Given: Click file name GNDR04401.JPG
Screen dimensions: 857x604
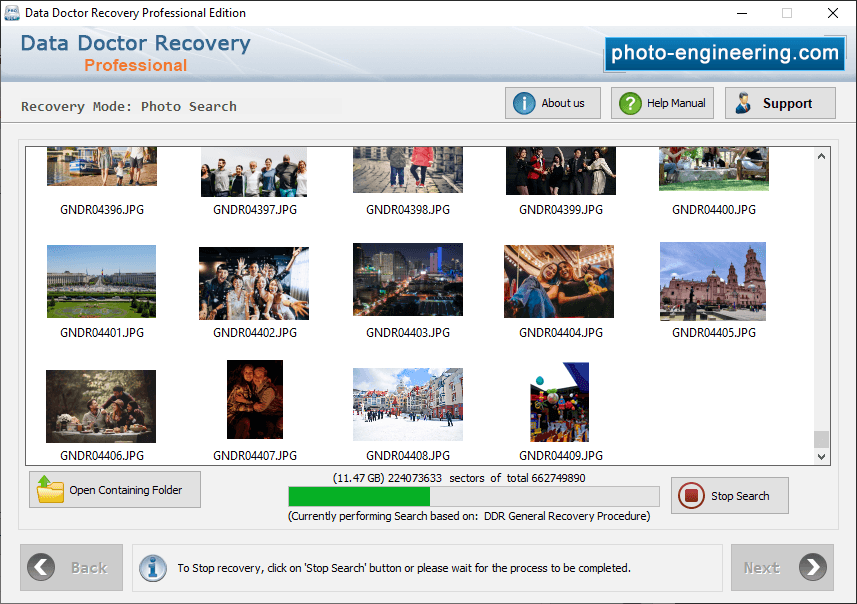Looking at the screenshot, I should pyautogui.click(x=102, y=333).
